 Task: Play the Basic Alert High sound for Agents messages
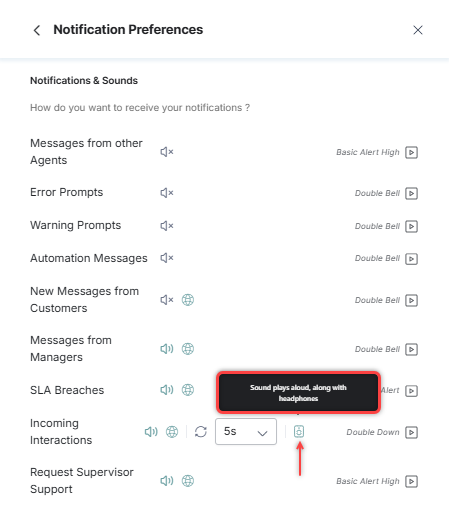tap(411, 152)
